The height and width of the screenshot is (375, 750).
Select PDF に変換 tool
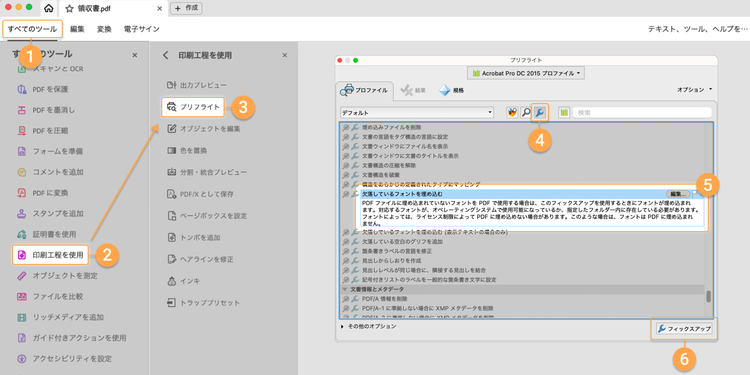point(43,193)
